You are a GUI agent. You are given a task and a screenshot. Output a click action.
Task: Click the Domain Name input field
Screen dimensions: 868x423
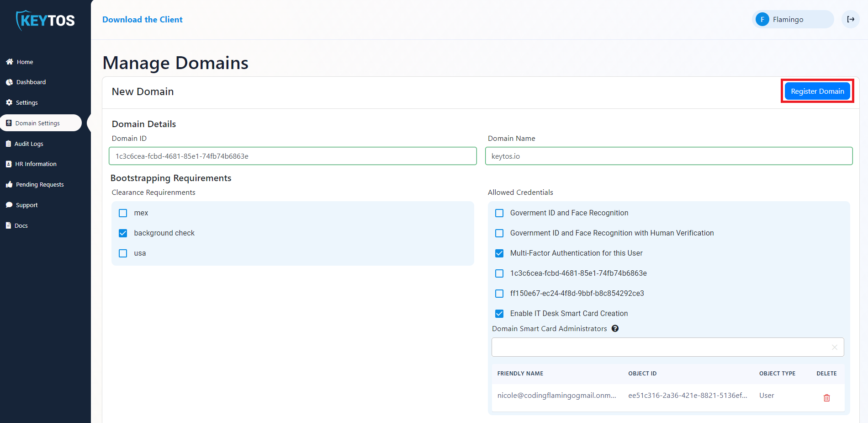coord(669,156)
